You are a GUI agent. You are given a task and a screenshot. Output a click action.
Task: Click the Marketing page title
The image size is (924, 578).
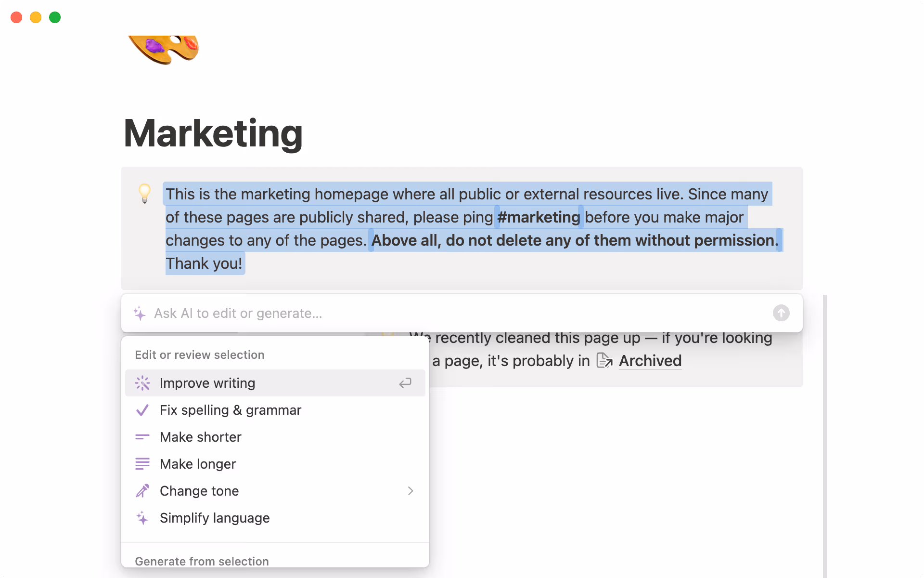212,134
